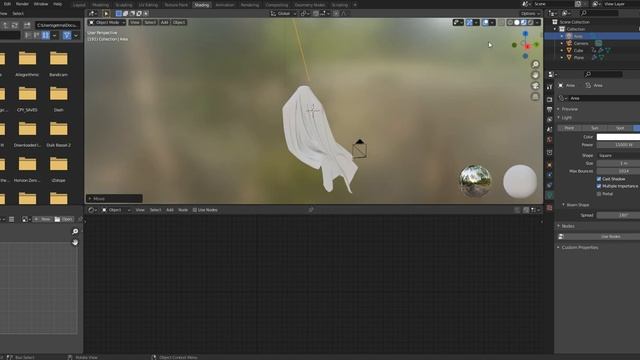
Task: Select the Point light type
Action: [569, 128]
